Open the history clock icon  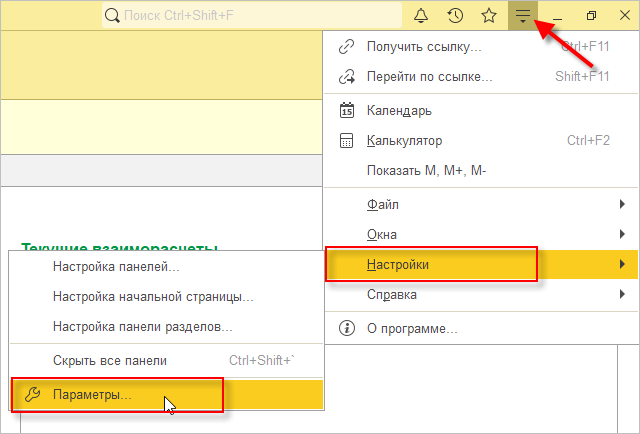(x=455, y=16)
